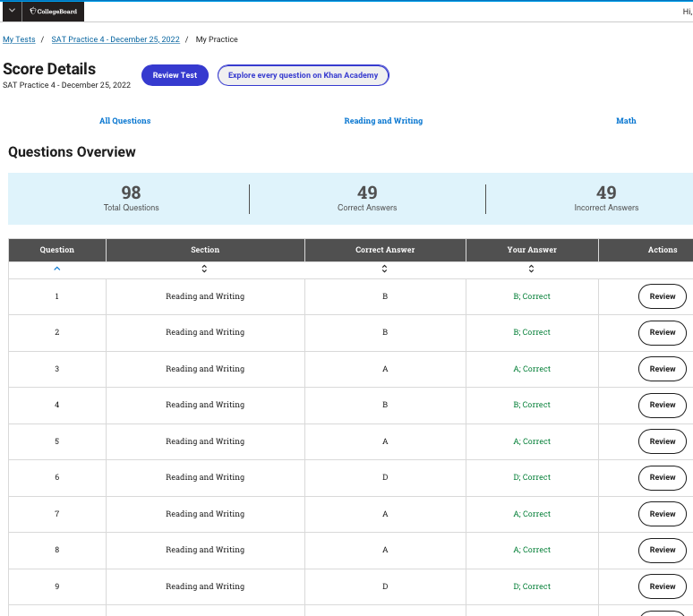Screen dimensions: 693x616
Task: Click the Section column header
Action: 205,250
